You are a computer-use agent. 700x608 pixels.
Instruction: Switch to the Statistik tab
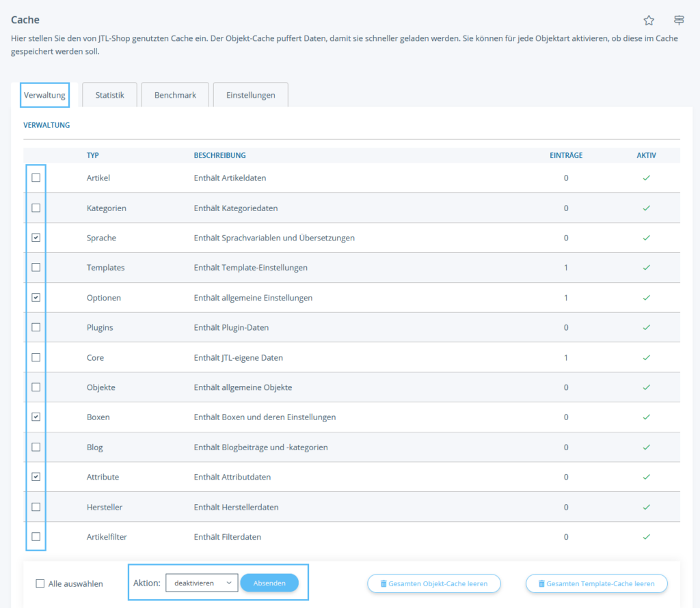point(109,95)
